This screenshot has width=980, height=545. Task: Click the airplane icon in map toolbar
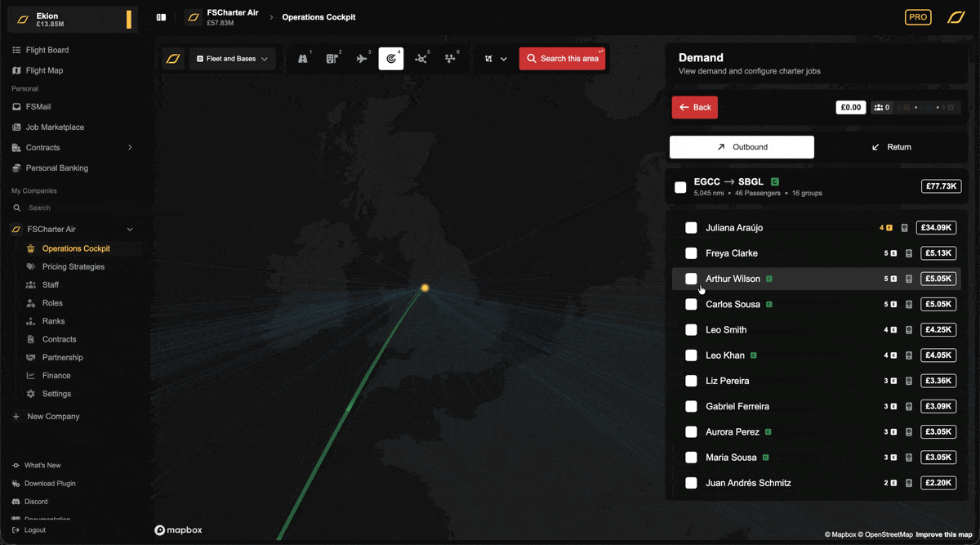pyautogui.click(x=362, y=59)
